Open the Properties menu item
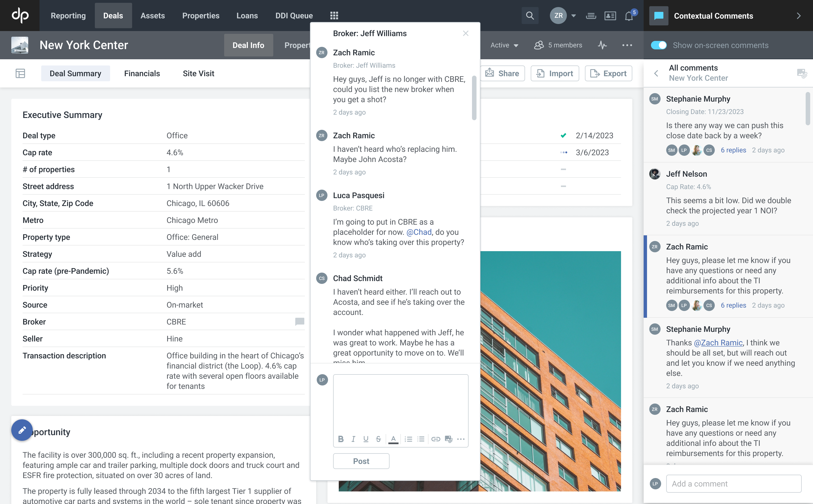The width and height of the screenshot is (813, 504). (201, 16)
